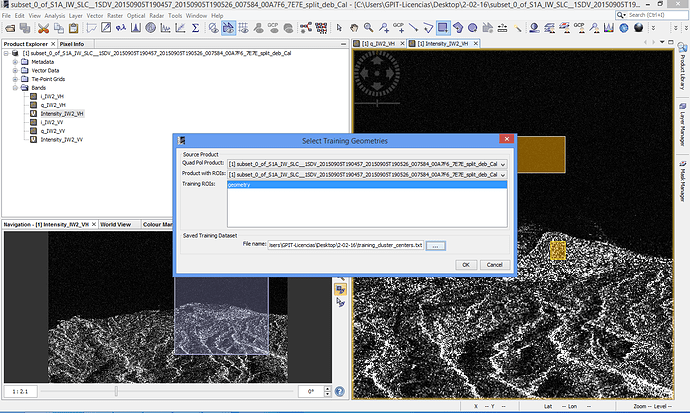Toggle the World Map overlay
The width and height of the screenshot is (690, 413).
[x=288, y=28]
